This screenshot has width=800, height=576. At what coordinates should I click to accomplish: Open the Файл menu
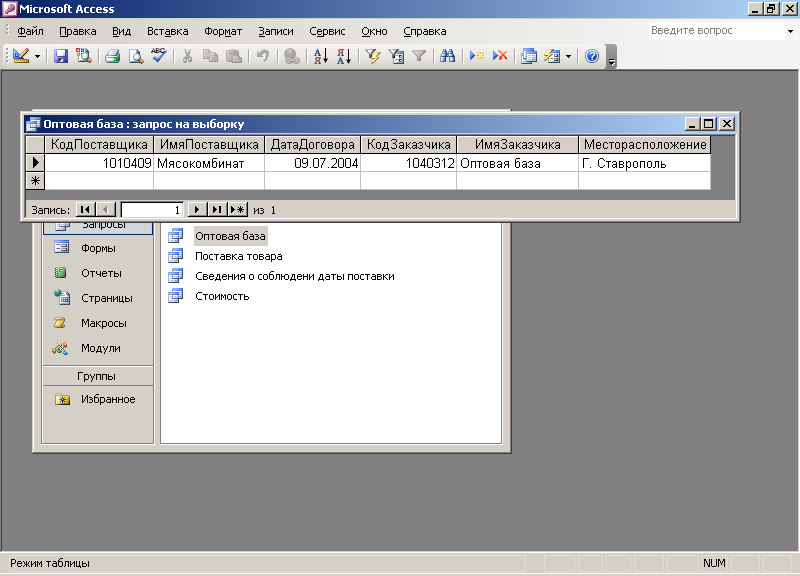(30, 31)
